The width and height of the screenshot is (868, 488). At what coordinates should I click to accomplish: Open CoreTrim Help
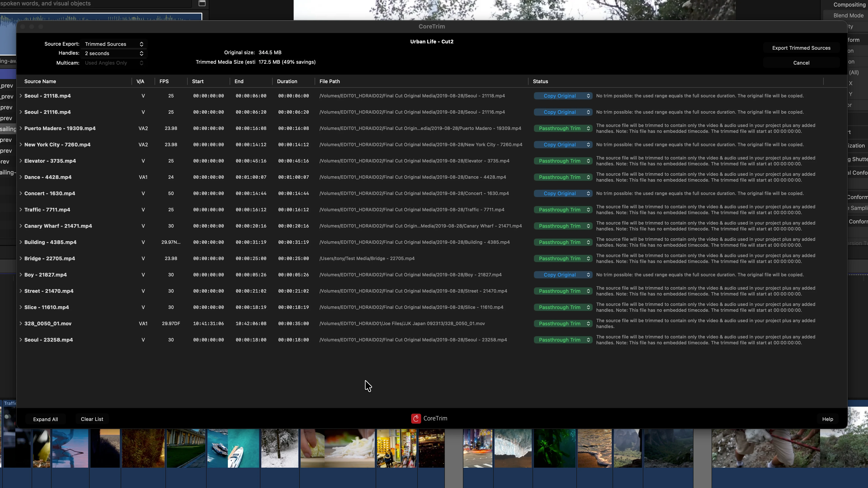(827, 419)
